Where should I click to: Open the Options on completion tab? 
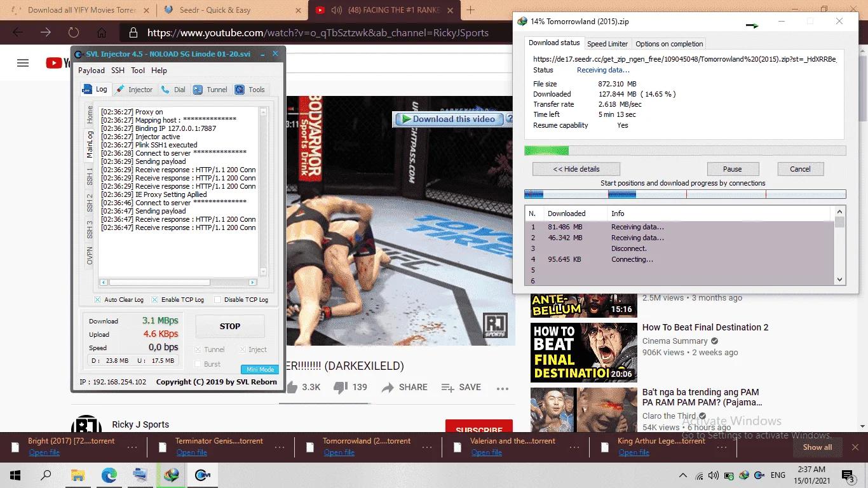[669, 44]
